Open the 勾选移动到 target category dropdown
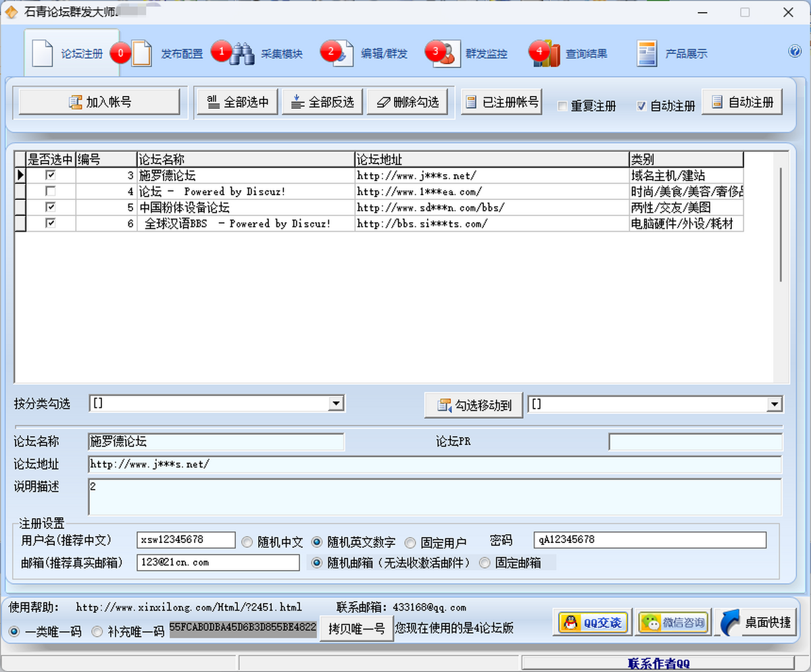Screen dimensions: 811x672 tap(774, 405)
